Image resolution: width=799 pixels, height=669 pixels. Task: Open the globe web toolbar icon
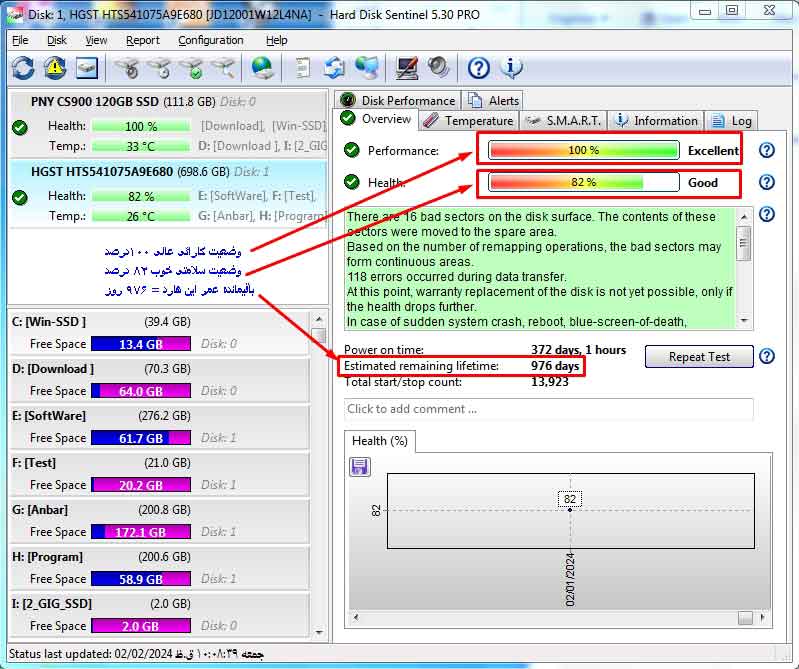click(x=262, y=68)
